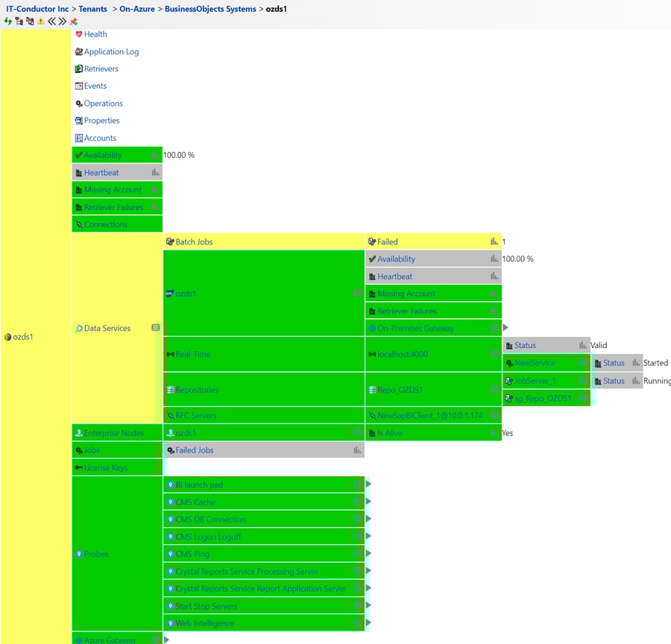
Task: Open Application Log entry
Action: [111, 51]
